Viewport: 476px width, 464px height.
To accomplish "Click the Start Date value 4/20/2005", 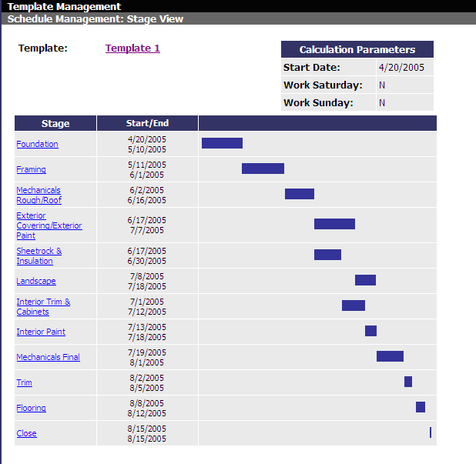I will pyautogui.click(x=401, y=67).
